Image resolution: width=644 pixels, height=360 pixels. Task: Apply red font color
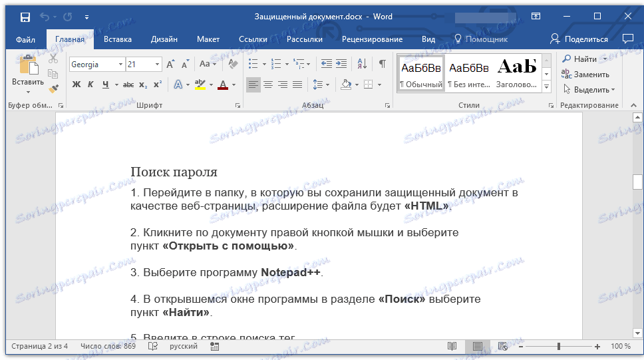pos(223,85)
